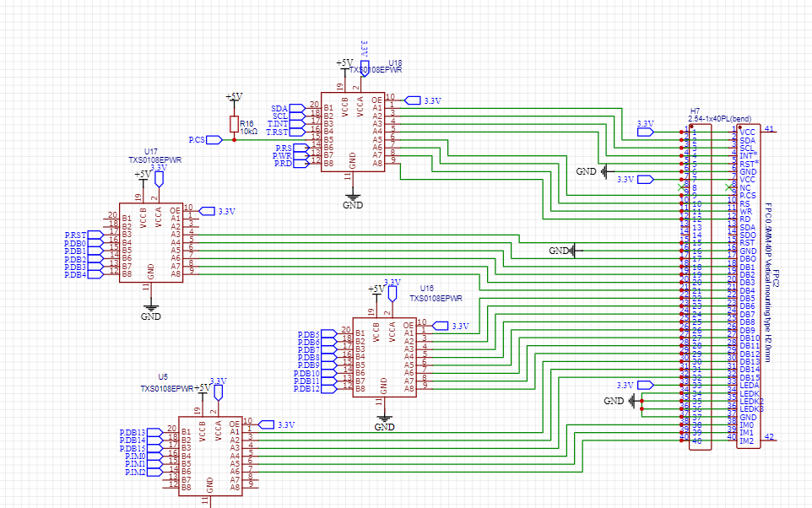Click the 2.54-1x40PL(bend) header value text
Screen dimensions: 812x508
click(720, 119)
